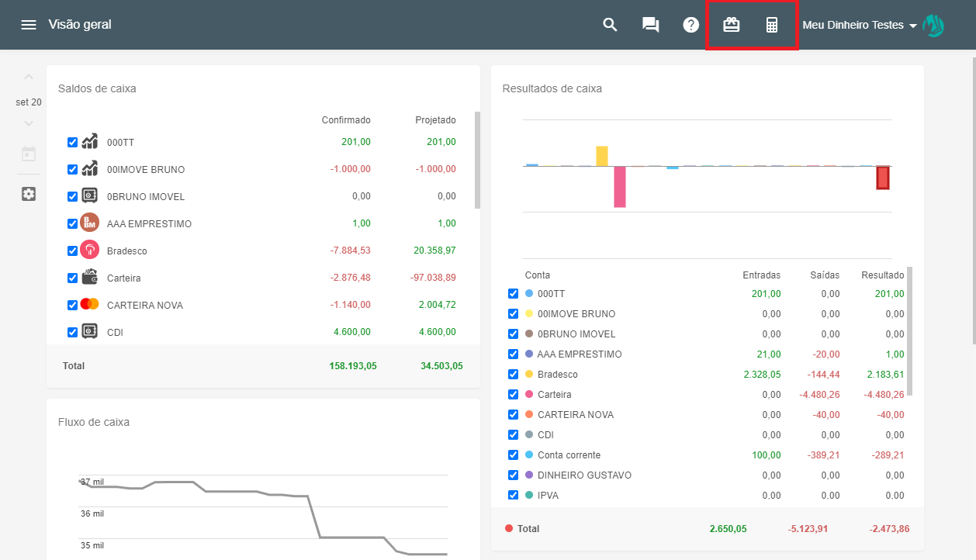Uncheck Conta corrente in Resultados de caixa
The height and width of the screenshot is (560, 976).
513,455
